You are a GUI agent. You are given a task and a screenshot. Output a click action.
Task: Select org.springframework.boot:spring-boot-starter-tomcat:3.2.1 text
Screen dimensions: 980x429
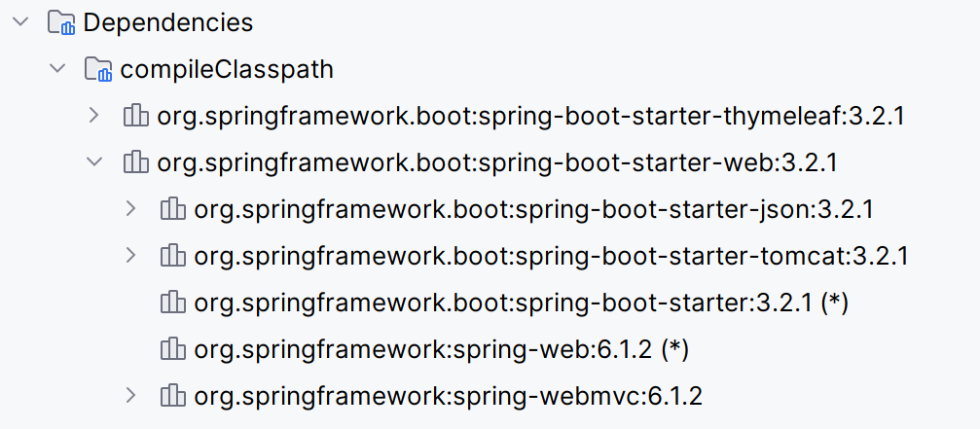(551, 256)
